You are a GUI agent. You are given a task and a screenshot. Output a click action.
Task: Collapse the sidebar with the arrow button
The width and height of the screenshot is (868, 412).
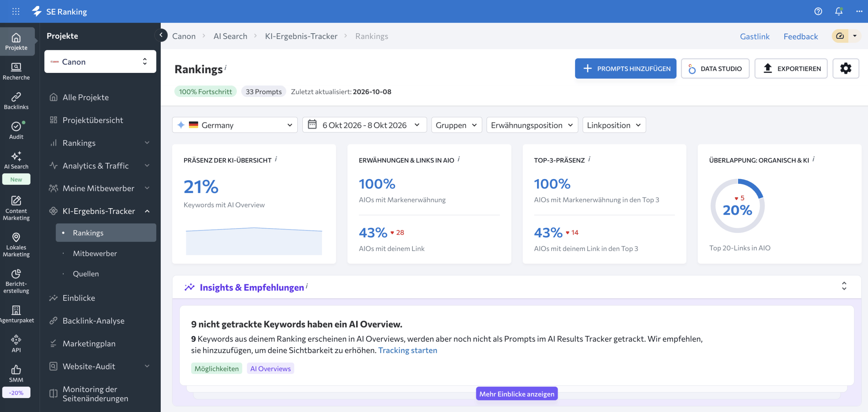161,35
